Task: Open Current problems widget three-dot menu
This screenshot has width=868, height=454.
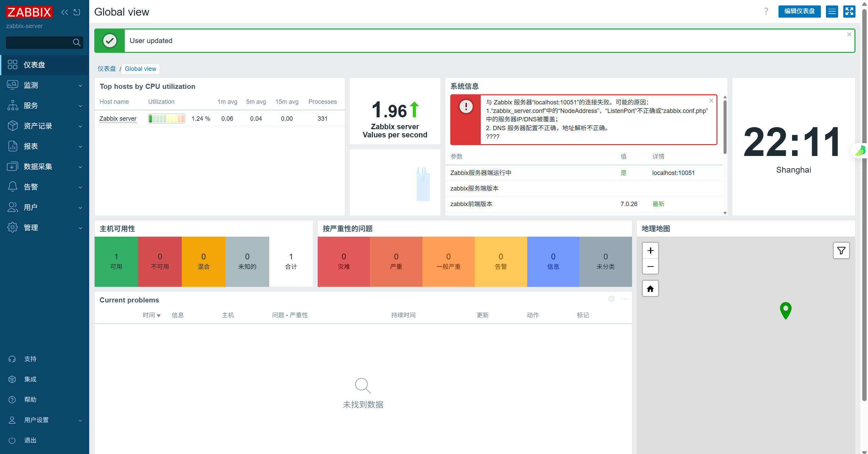Action: coord(625,299)
